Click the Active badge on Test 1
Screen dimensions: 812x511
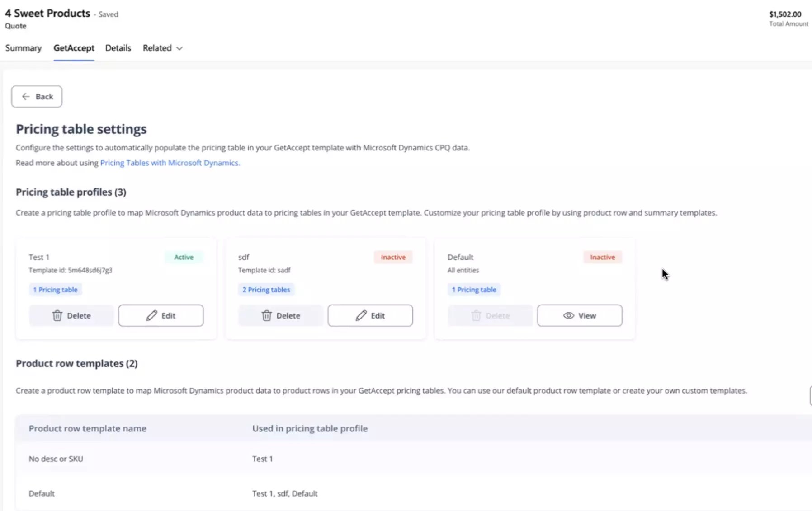click(184, 257)
